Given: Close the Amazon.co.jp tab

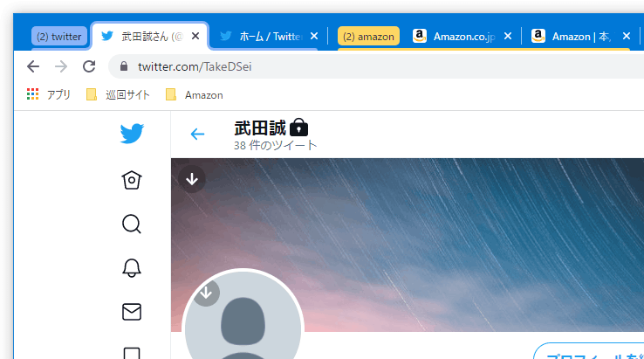Looking at the screenshot, I should click(x=508, y=36).
